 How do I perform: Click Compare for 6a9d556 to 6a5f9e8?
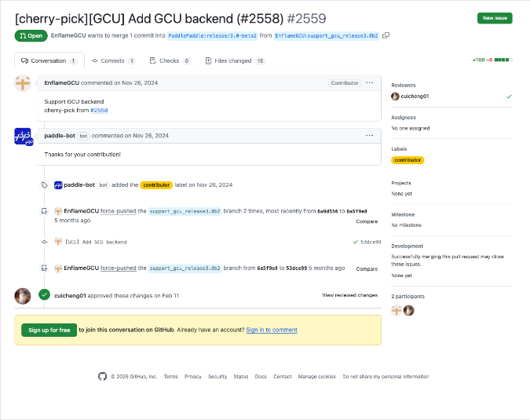[x=367, y=221]
